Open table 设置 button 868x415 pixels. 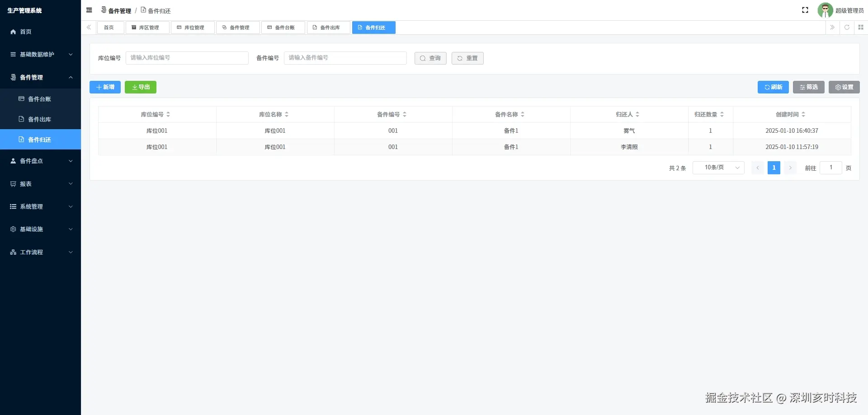tap(844, 87)
